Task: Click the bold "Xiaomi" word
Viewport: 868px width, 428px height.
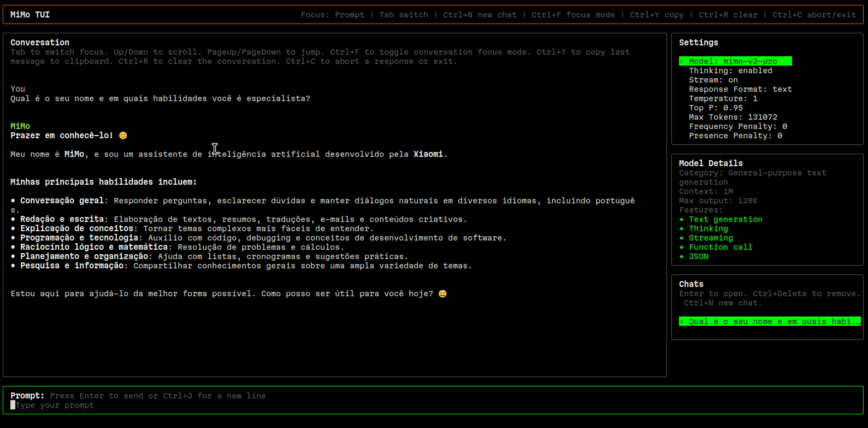Action: click(x=428, y=154)
